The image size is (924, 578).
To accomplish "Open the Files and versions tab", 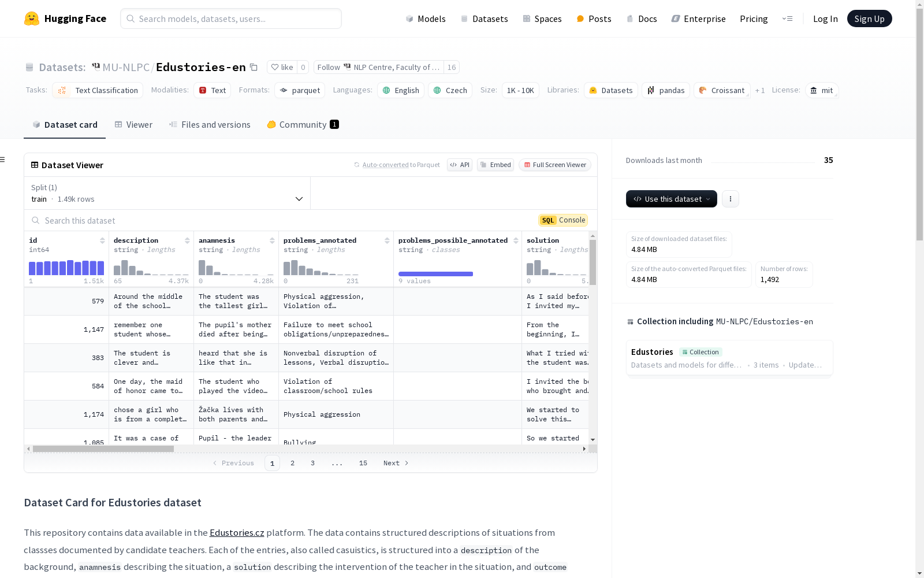I will point(210,125).
